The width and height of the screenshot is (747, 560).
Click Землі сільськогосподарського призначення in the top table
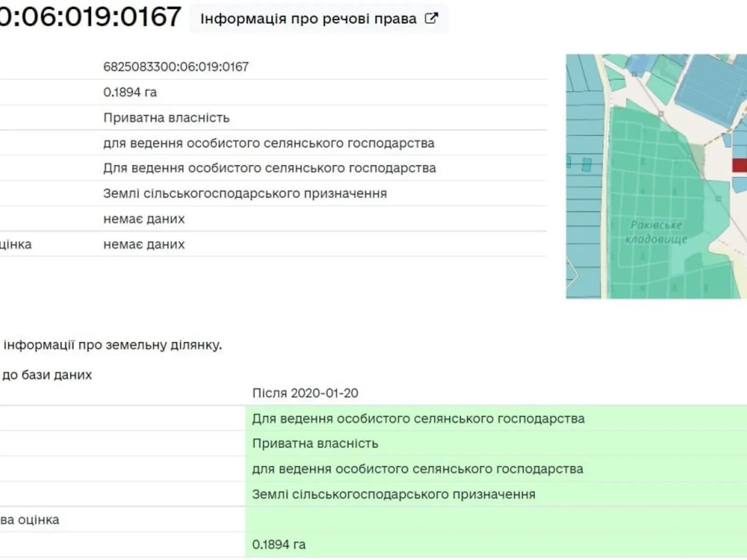[245, 193]
